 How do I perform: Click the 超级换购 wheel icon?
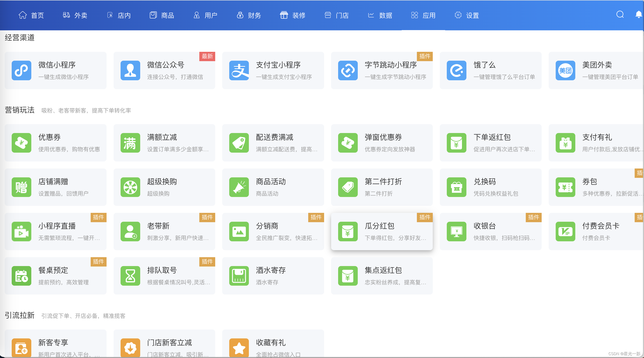(130, 187)
